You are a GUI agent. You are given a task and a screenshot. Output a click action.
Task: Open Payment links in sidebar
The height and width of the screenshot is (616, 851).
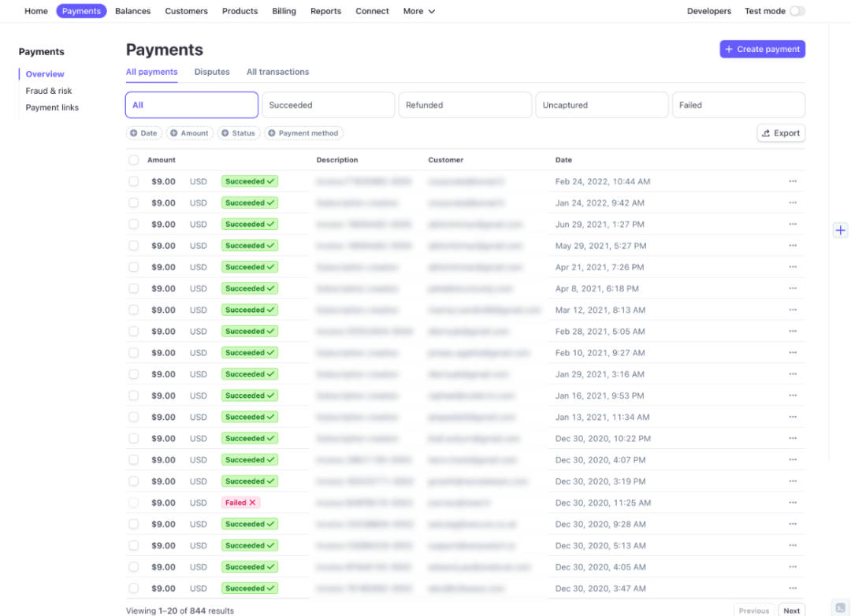52,107
